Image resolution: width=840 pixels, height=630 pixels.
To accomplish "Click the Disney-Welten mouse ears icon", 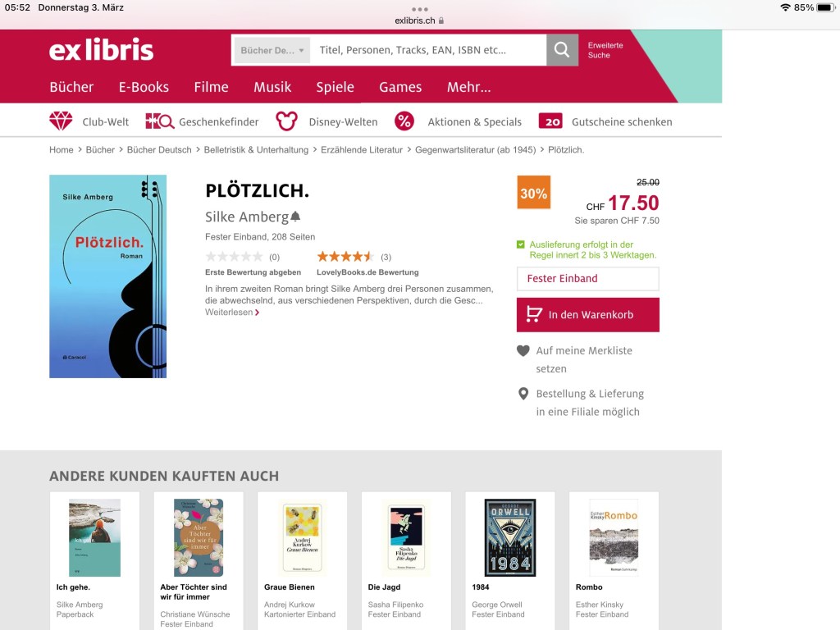I will (x=286, y=121).
